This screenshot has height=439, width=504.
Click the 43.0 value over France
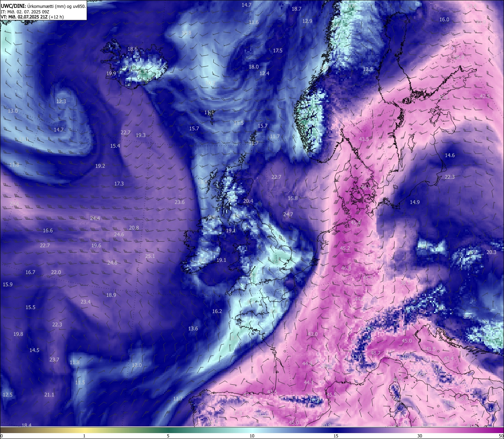313,334
